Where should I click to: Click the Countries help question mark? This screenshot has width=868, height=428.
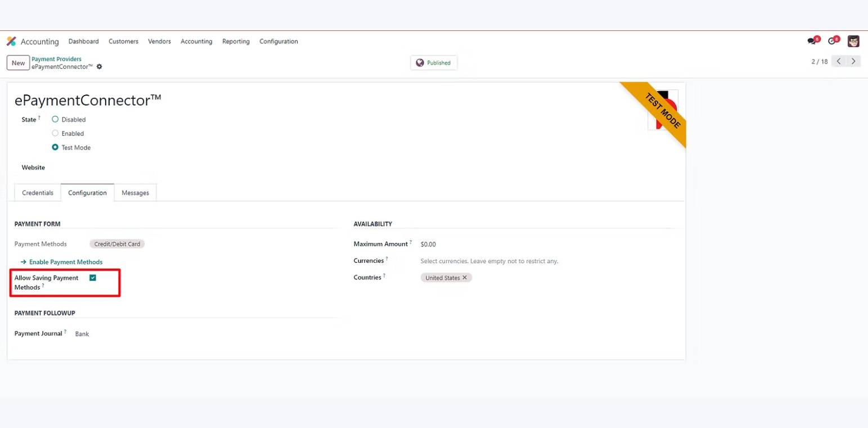click(384, 276)
